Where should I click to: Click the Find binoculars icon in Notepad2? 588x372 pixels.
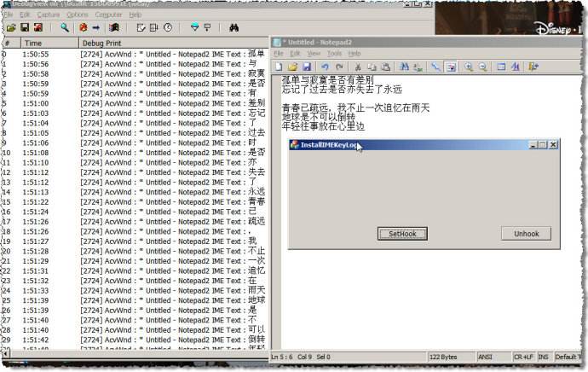(x=404, y=67)
